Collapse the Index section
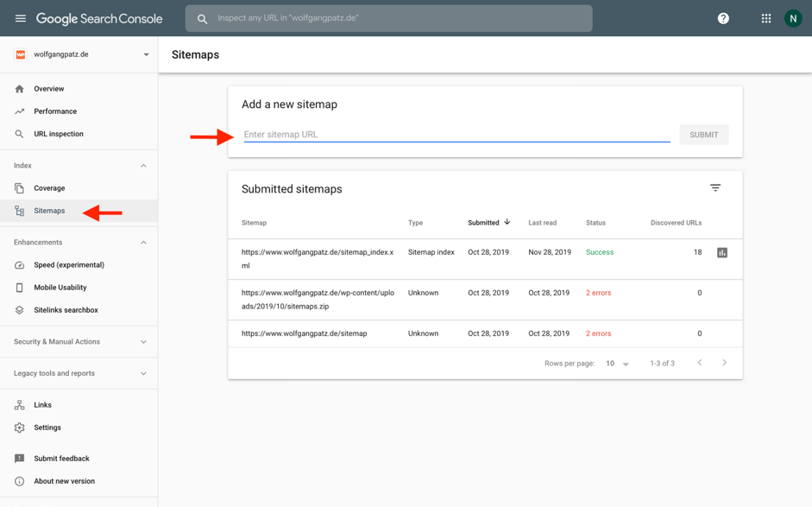812x507 pixels. point(143,166)
